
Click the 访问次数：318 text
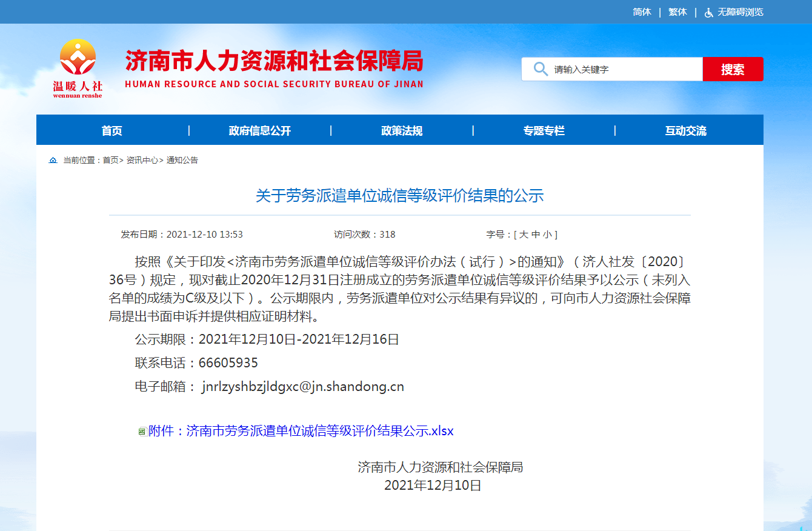[365, 235]
